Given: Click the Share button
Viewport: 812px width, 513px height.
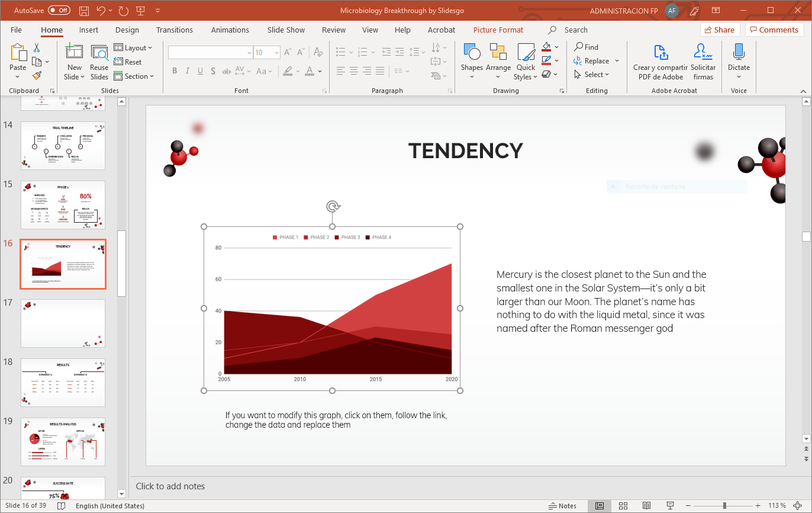Looking at the screenshot, I should pyautogui.click(x=720, y=29).
